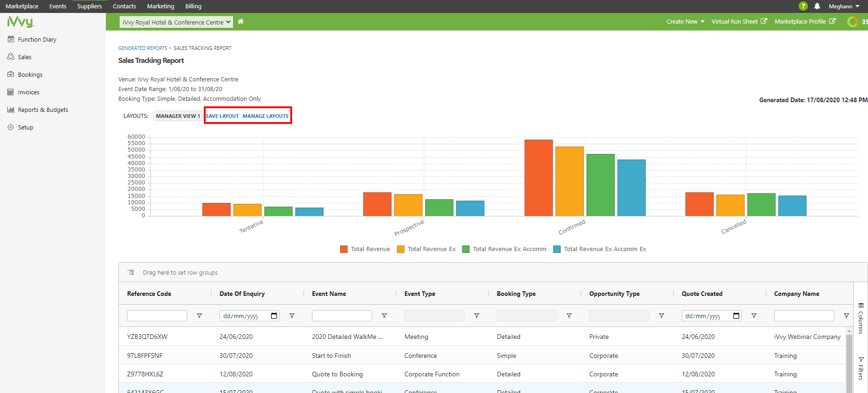Open the Events menu
Screen dimensions: 868x393
click(x=58, y=6)
